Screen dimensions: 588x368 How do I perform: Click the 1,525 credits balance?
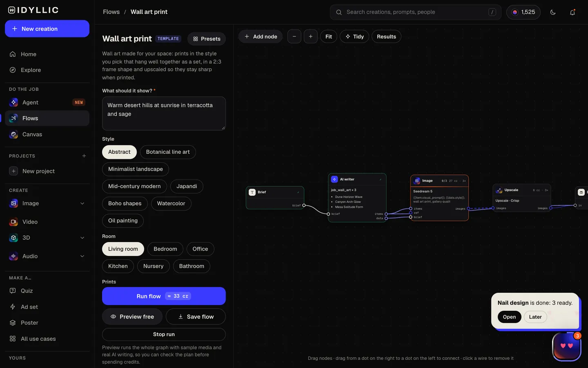click(523, 12)
